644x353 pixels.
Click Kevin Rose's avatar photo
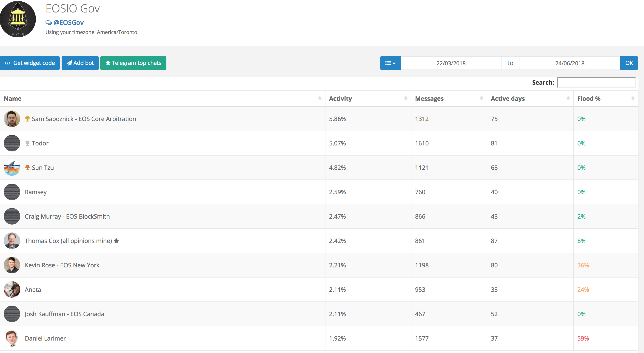click(x=12, y=265)
